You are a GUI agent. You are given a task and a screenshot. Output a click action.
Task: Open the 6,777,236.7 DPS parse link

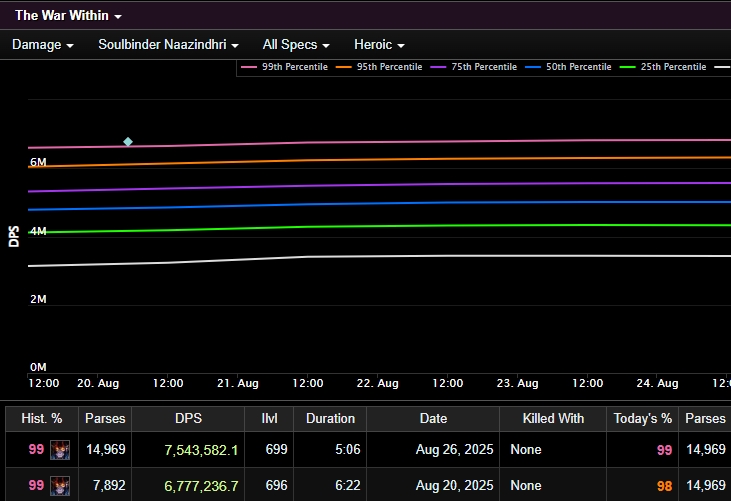tap(201, 486)
